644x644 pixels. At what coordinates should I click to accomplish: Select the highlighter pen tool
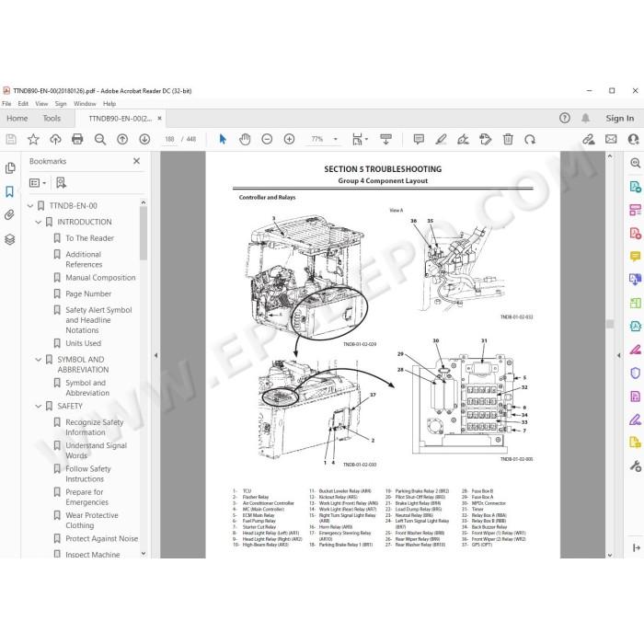click(441, 139)
